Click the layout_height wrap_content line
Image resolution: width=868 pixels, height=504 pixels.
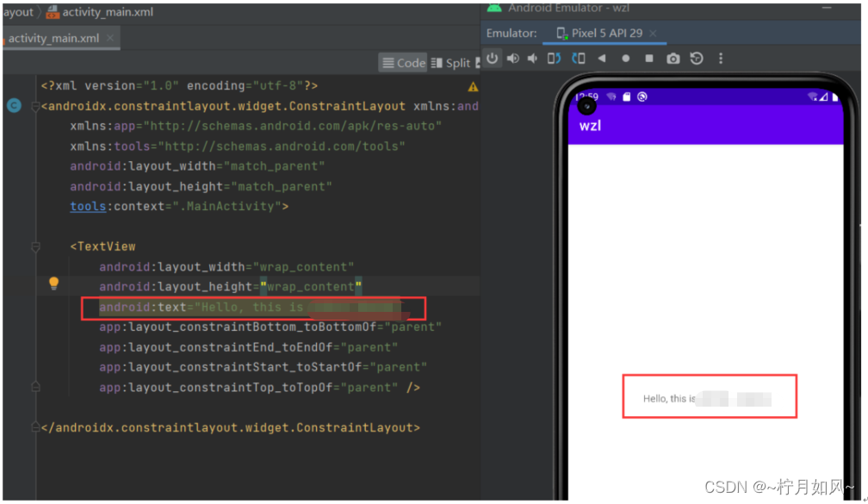[231, 287]
